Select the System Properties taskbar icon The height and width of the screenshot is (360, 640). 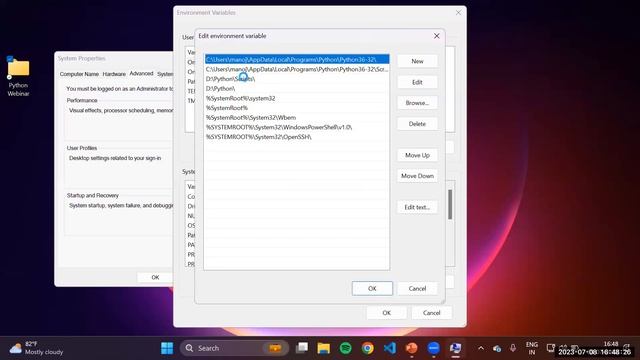(456, 348)
